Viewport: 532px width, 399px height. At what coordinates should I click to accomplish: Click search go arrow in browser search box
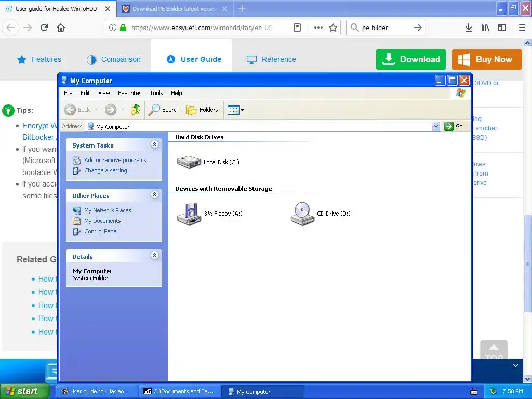tap(418, 28)
